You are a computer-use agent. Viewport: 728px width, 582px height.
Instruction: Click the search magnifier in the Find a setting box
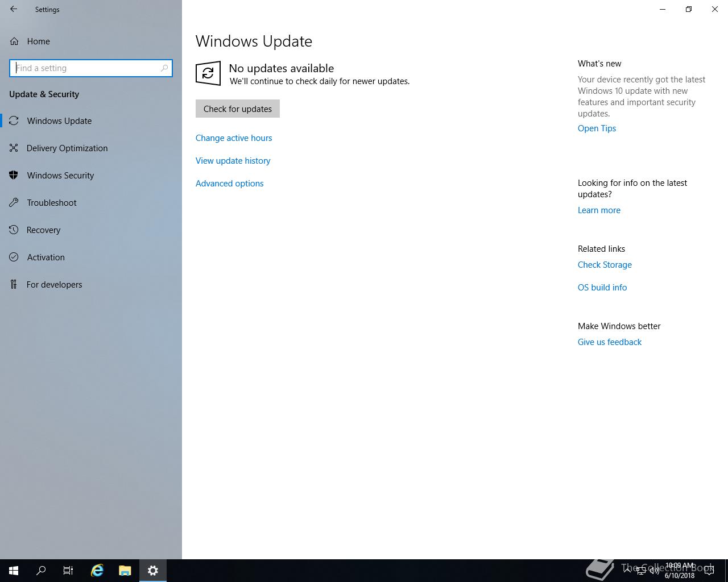[164, 68]
